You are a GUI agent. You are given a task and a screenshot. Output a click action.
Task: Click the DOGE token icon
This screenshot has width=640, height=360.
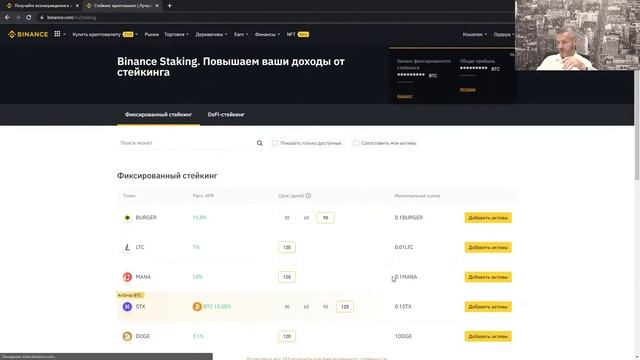[127, 336]
